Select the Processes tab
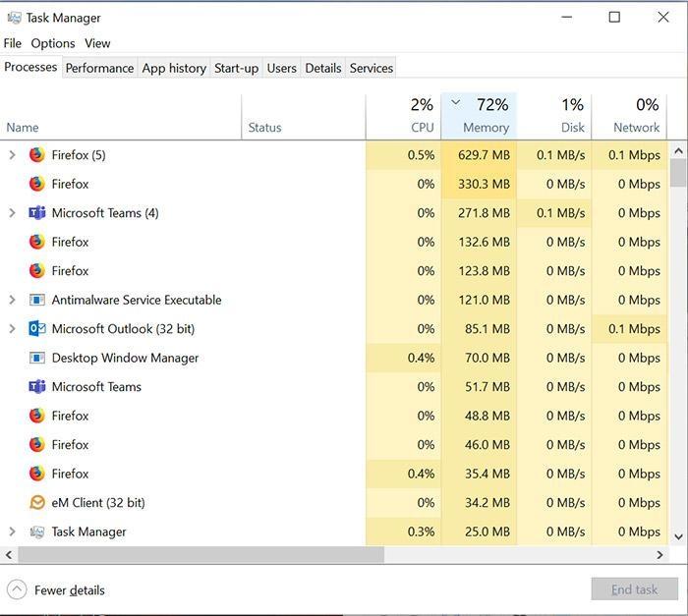Viewport: 688px width, 616px height. (30, 67)
